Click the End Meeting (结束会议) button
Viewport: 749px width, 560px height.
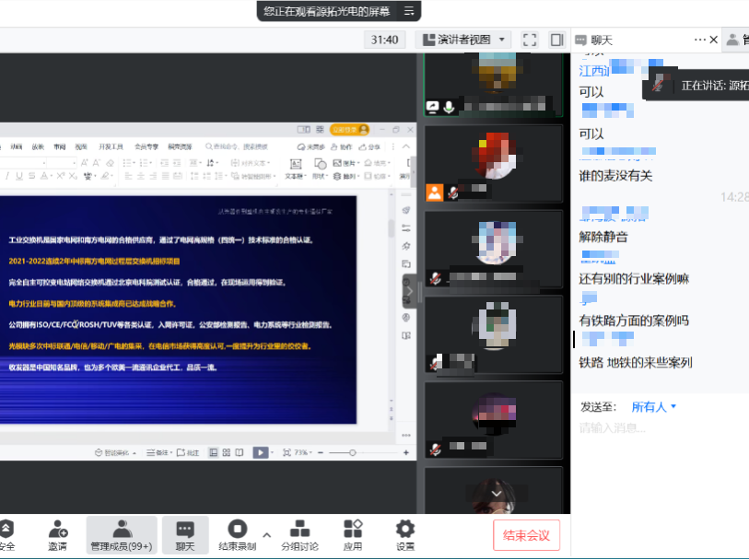526,535
